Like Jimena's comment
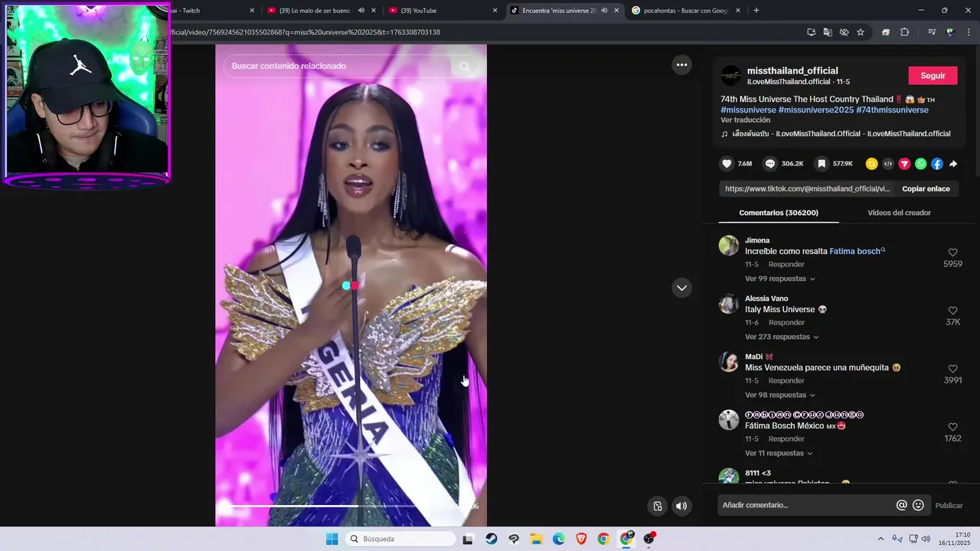The width and height of the screenshot is (980, 551). pos(952,253)
